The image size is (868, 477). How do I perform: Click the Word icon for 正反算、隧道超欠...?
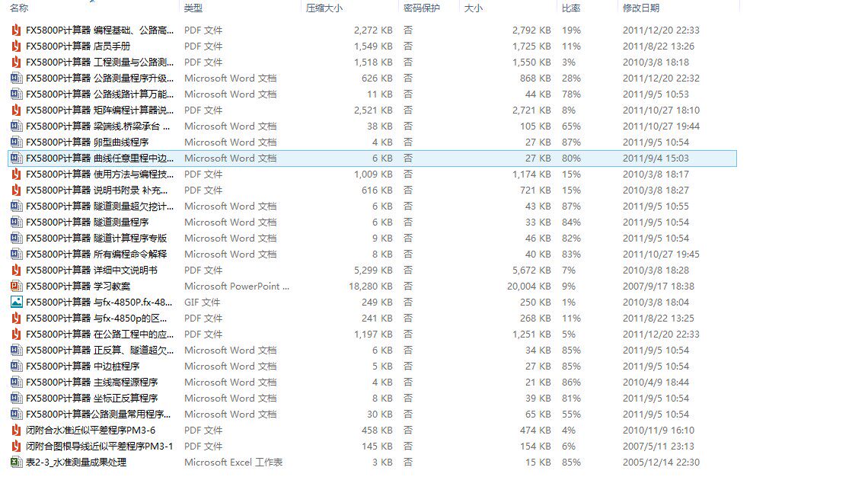(17, 351)
